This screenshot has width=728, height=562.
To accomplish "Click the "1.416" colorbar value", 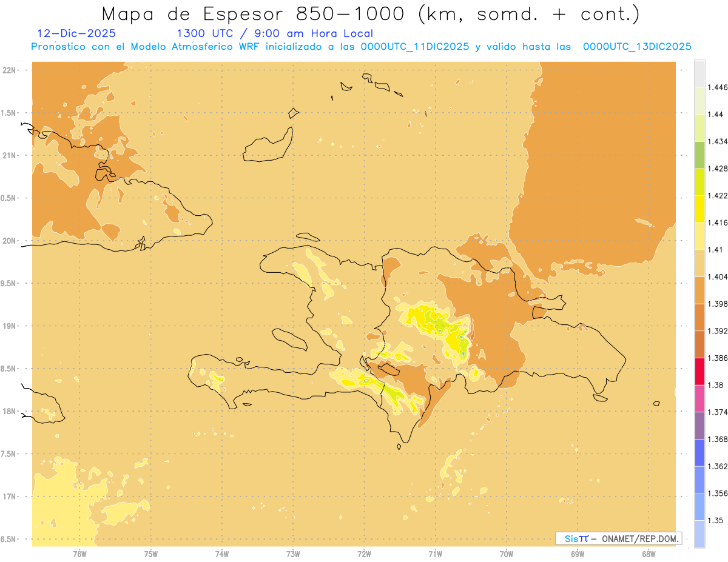I will coord(718,222).
